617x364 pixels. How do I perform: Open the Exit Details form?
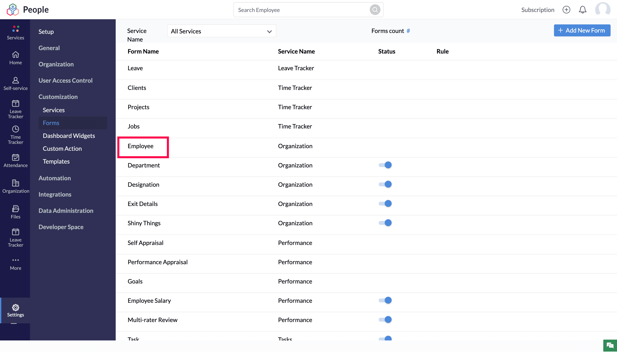pos(142,204)
